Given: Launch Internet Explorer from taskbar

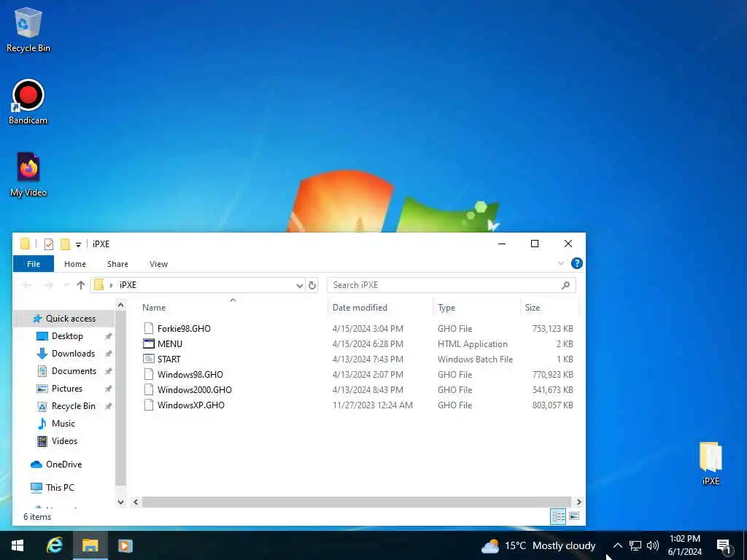Looking at the screenshot, I should pos(54,545).
